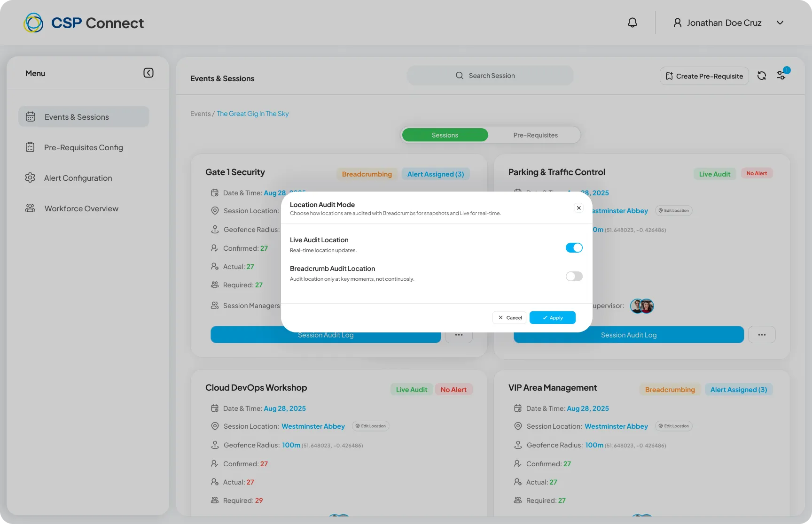Click VIP Area Management geofence 100m value
Image resolution: width=812 pixels, height=524 pixels.
pos(594,445)
